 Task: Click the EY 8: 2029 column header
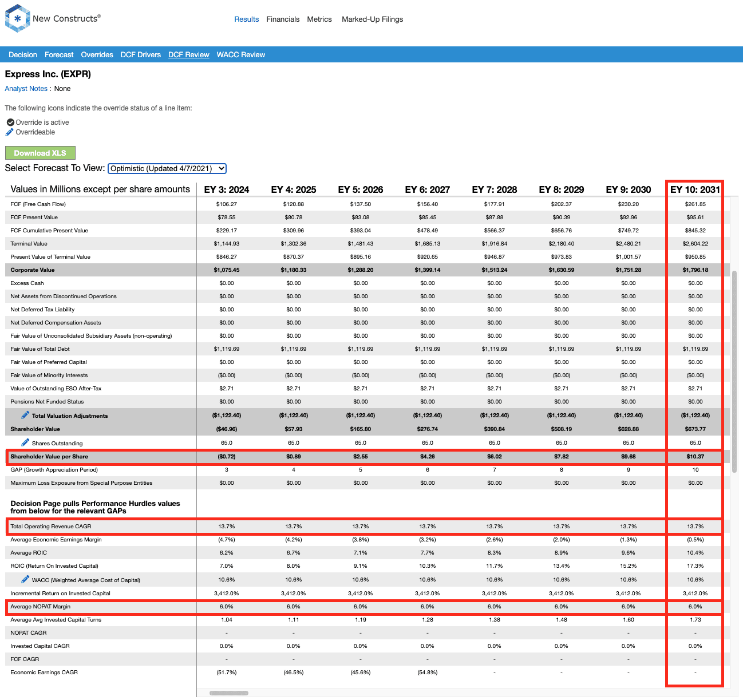(x=562, y=189)
